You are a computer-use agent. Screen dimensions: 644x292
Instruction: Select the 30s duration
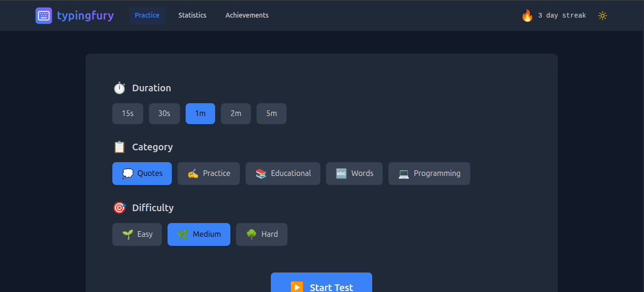click(x=164, y=114)
